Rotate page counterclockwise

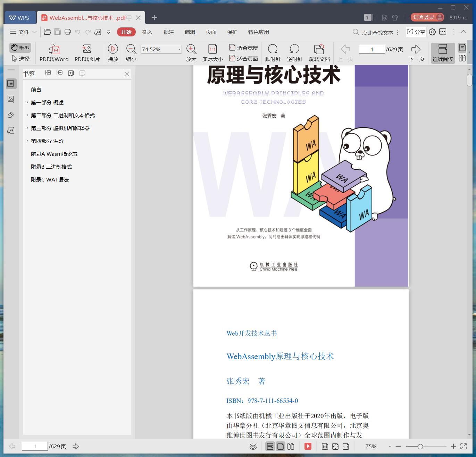(x=294, y=53)
